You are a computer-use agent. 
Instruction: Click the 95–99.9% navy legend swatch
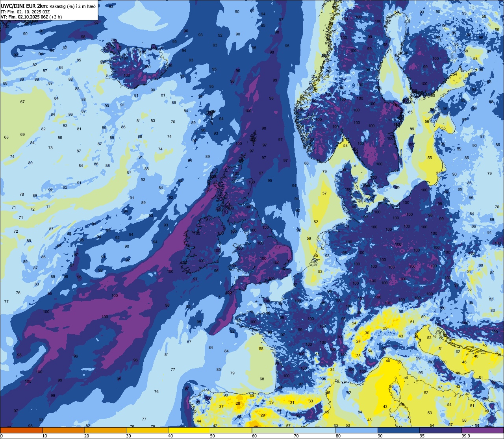pyautogui.click(x=441, y=430)
